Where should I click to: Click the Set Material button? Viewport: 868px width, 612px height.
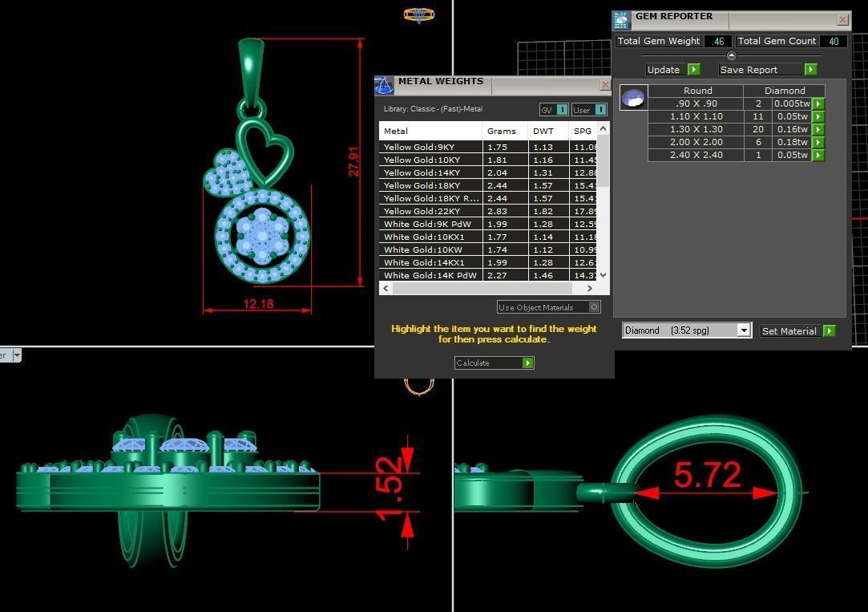coord(792,330)
